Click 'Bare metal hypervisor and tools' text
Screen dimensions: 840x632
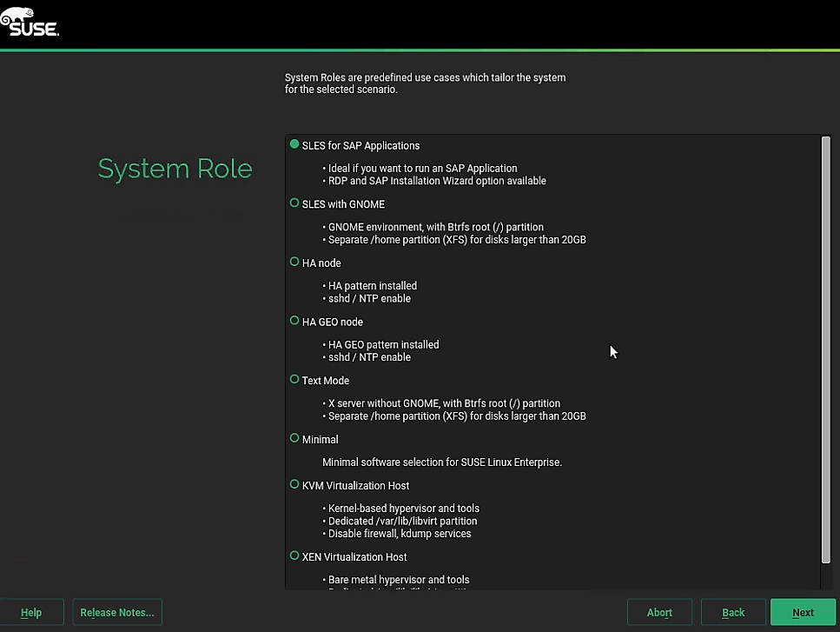[x=399, y=580]
